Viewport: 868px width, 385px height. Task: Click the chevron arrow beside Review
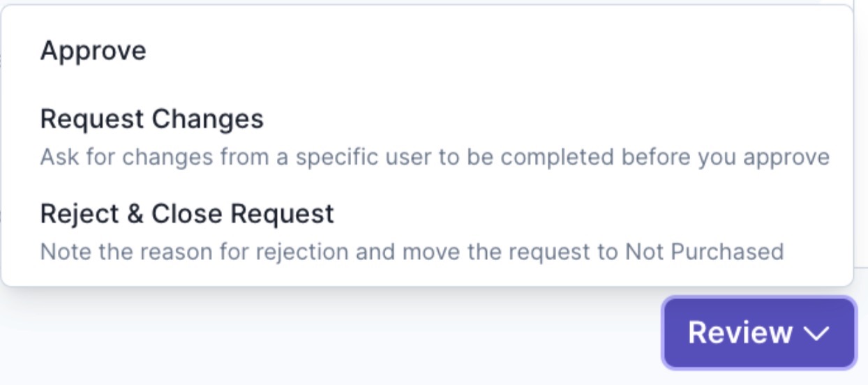816,333
